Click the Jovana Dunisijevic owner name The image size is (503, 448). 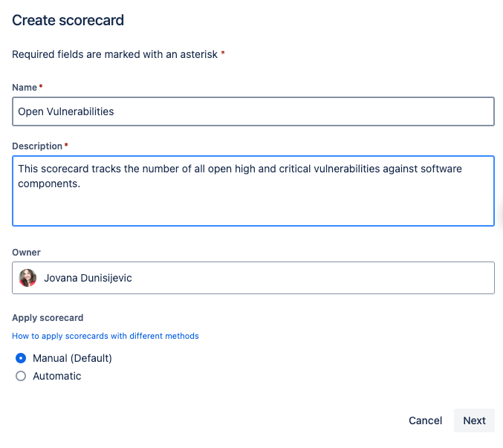[x=88, y=278]
